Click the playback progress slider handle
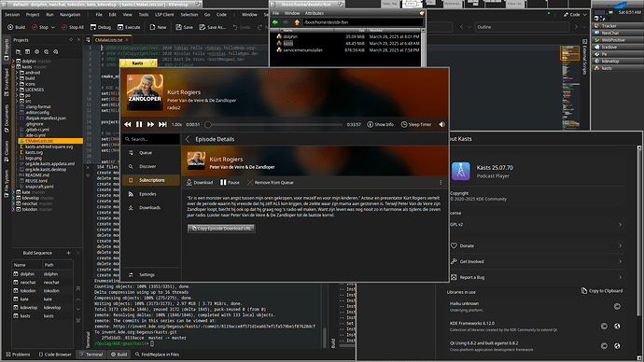644x362 pixels. point(208,124)
